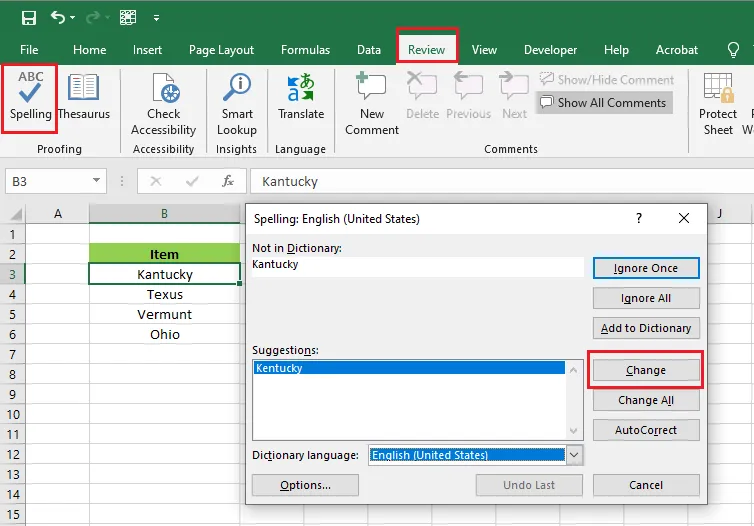
Task: Click the Not in Dictionary text field
Action: tap(418, 266)
